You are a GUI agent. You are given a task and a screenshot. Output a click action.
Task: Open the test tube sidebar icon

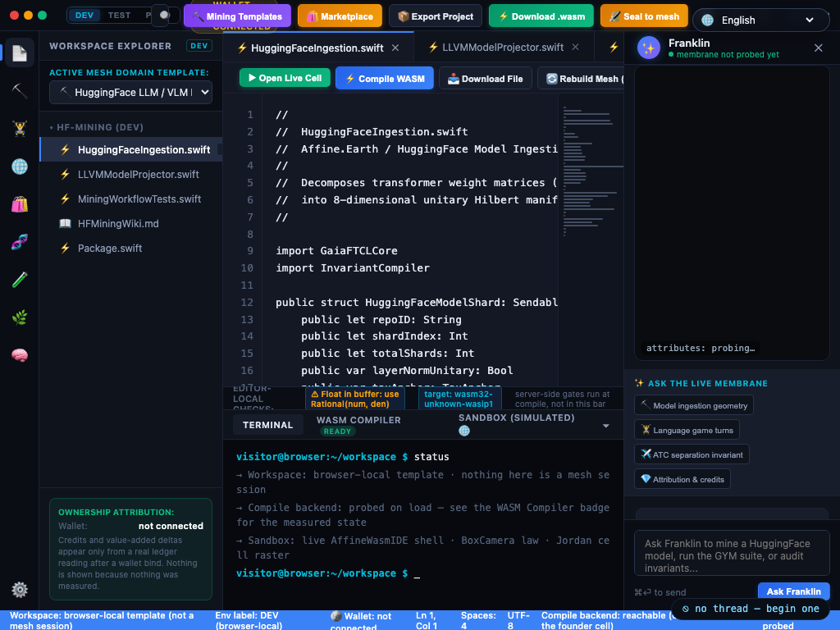[20, 280]
